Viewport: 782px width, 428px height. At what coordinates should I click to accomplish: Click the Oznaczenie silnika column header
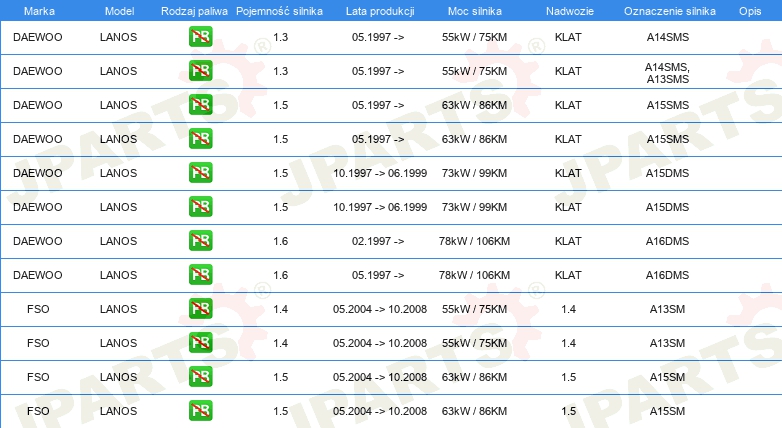point(669,11)
